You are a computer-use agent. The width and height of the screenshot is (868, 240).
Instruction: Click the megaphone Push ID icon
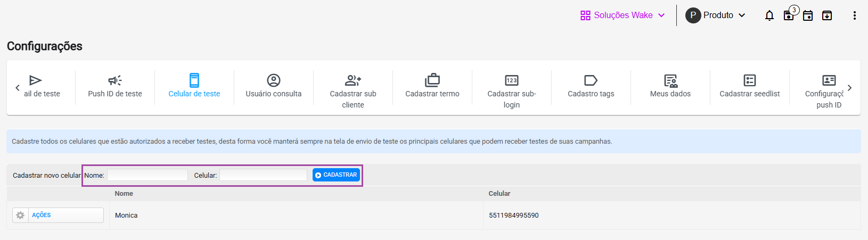115,80
